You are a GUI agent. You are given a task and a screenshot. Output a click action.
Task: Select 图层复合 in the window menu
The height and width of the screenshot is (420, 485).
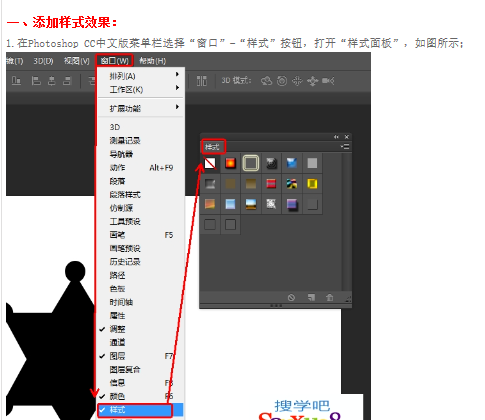point(140,369)
